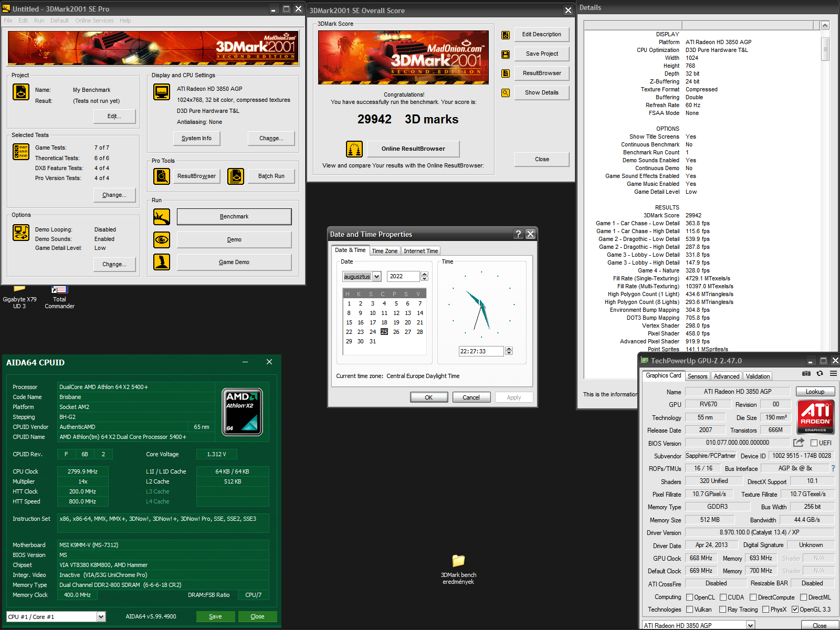Screen dimensions: 840x630
Task: Select the Total Commander desktop shortcut
Action: click(x=59, y=297)
